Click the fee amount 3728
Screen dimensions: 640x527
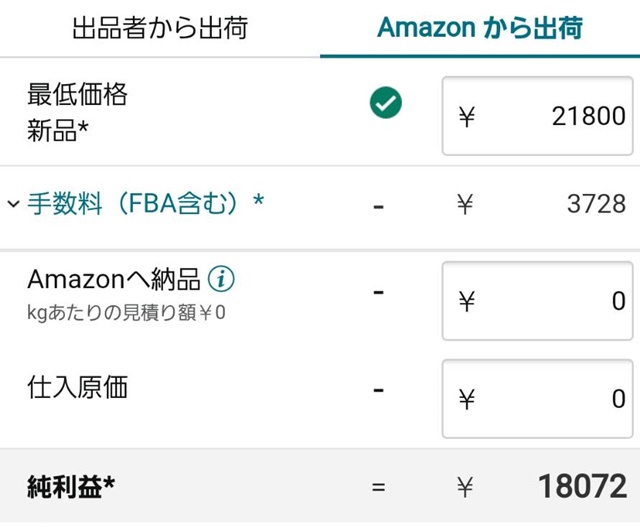(595, 205)
